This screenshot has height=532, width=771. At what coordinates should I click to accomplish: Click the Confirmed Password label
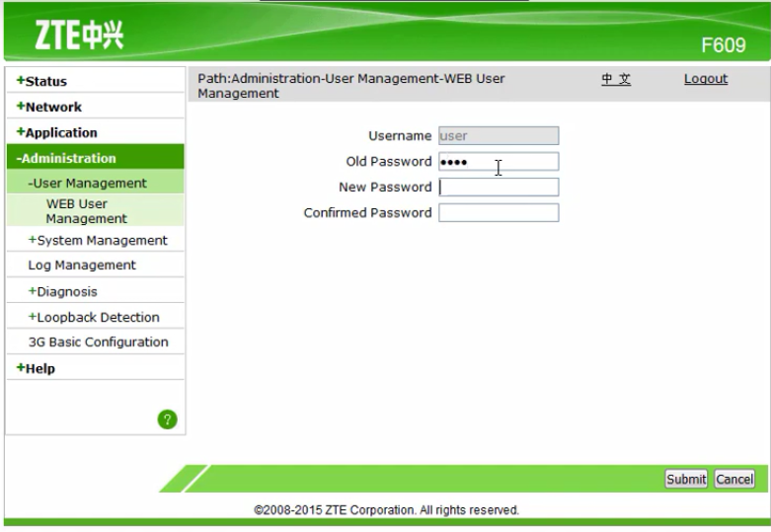tap(368, 213)
